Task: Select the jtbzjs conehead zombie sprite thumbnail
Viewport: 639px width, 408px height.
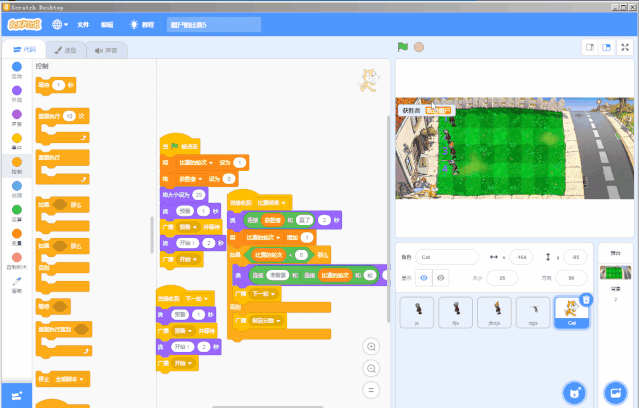Action: 494,313
